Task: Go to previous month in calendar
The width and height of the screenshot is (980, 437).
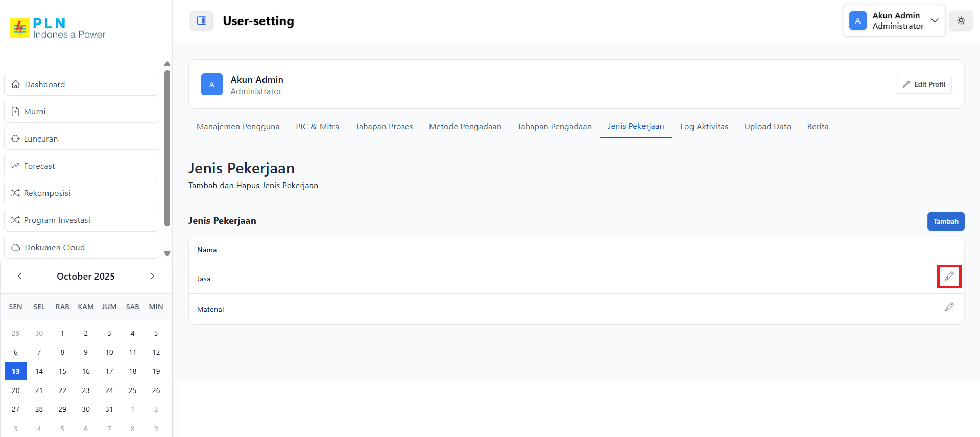Action: click(x=20, y=276)
